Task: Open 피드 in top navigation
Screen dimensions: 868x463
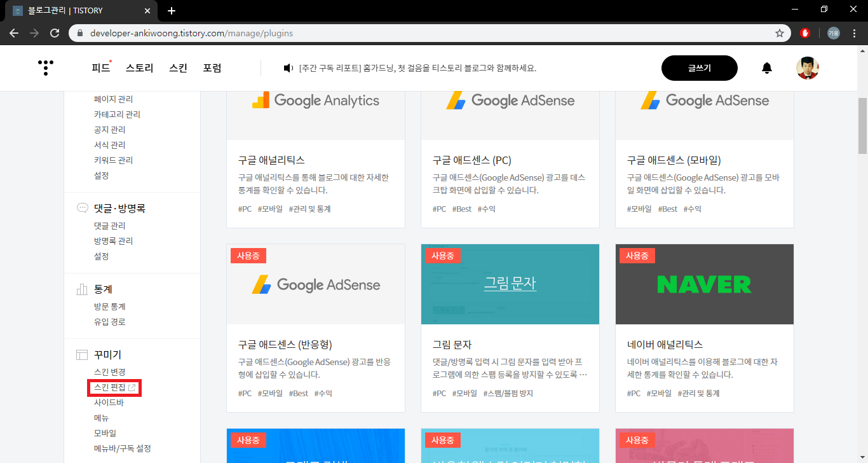Action: coord(101,68)
